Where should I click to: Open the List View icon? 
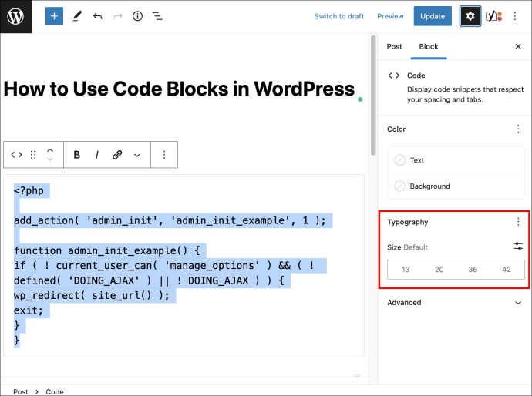click(157, 16)
